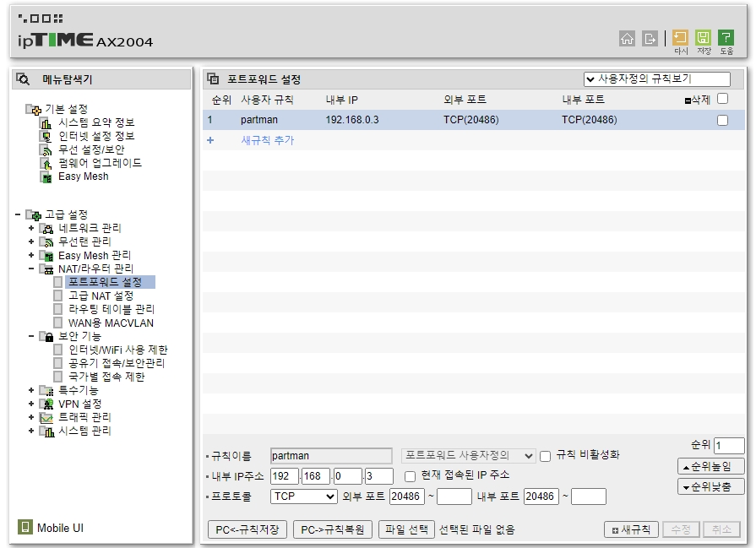Click the blue plus icon for 새규칙 추가
This screenshot has height=548, width=756.
click(x=210, y=140)
